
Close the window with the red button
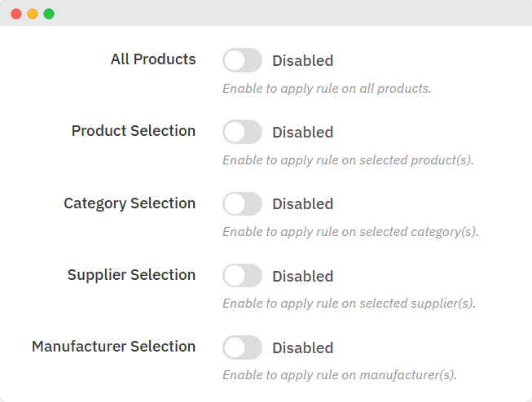[x=16, y=14]
